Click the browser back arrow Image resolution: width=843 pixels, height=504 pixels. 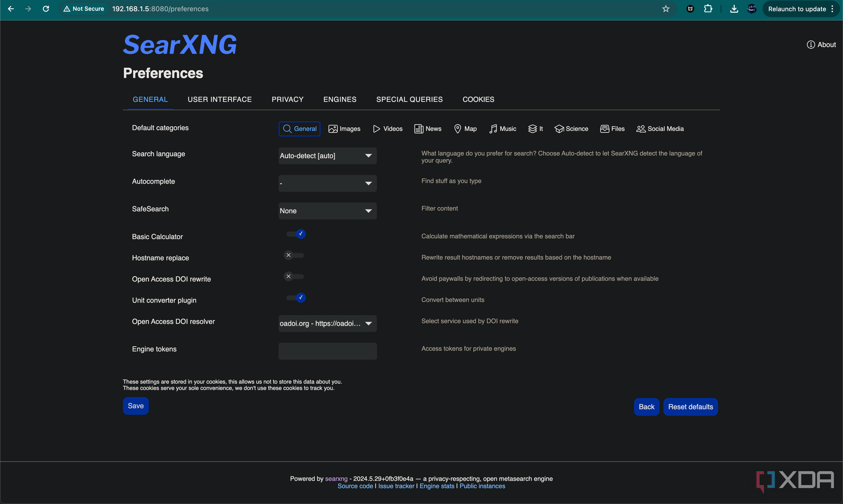coord(11,9)
